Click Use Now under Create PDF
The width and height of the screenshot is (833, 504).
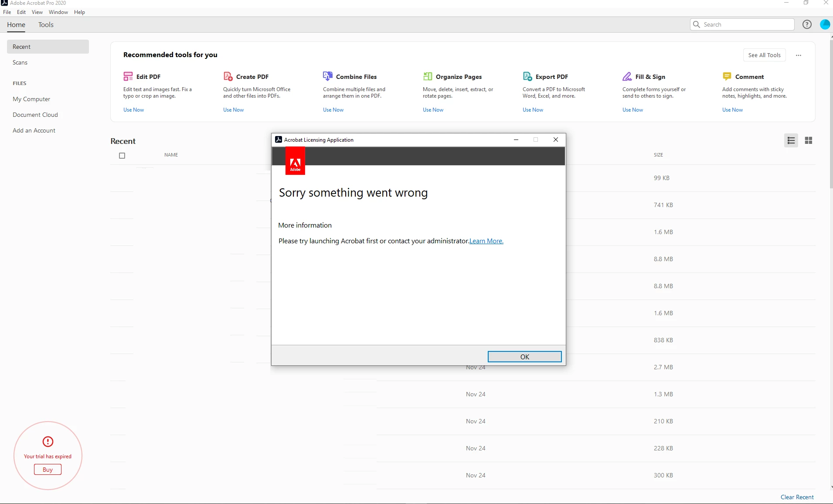[233, 110]
